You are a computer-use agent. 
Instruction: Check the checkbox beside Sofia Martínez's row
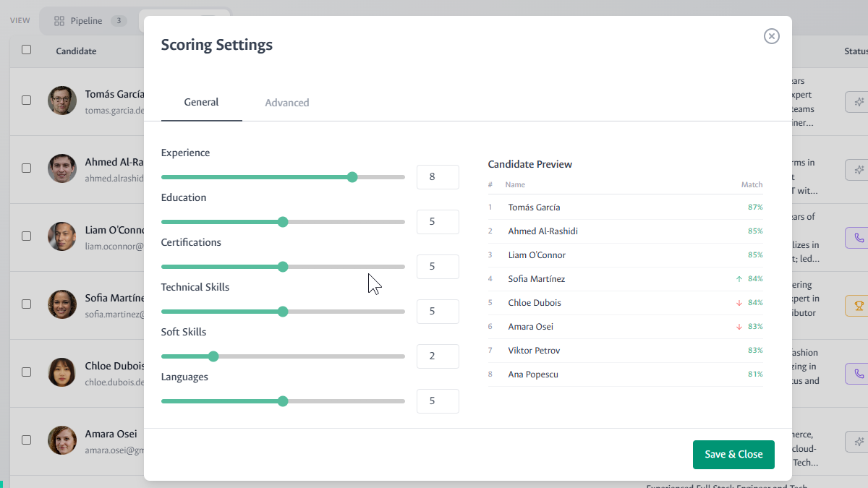(27, 304)
